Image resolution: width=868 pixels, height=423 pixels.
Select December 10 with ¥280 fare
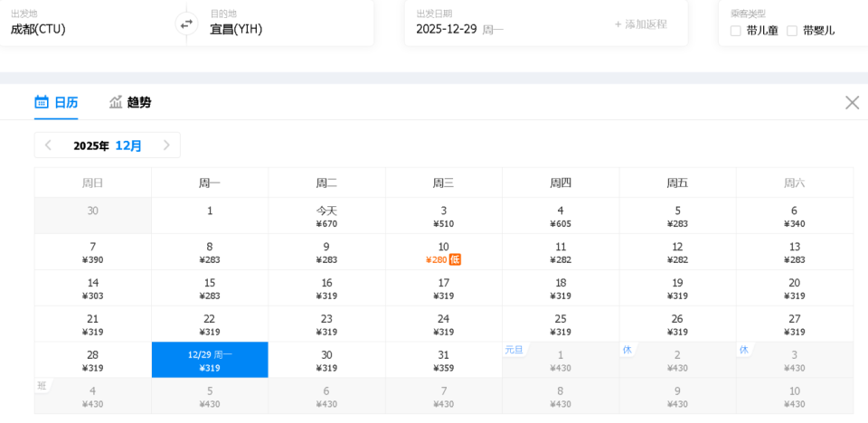pos(442,252)
